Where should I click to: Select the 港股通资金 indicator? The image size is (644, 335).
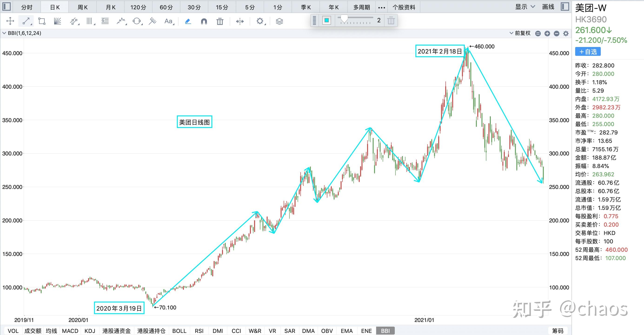tap(116, 331)
